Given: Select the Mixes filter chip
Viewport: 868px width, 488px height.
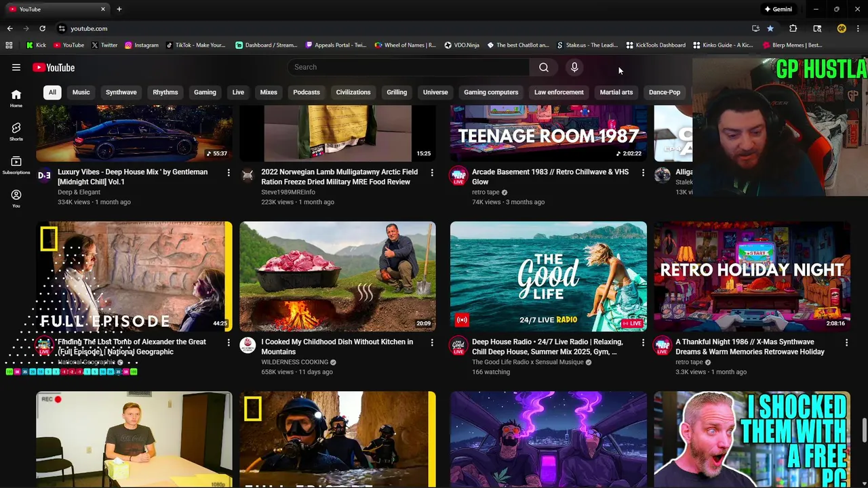Looking at the screenshot, I should pos(269,92).
